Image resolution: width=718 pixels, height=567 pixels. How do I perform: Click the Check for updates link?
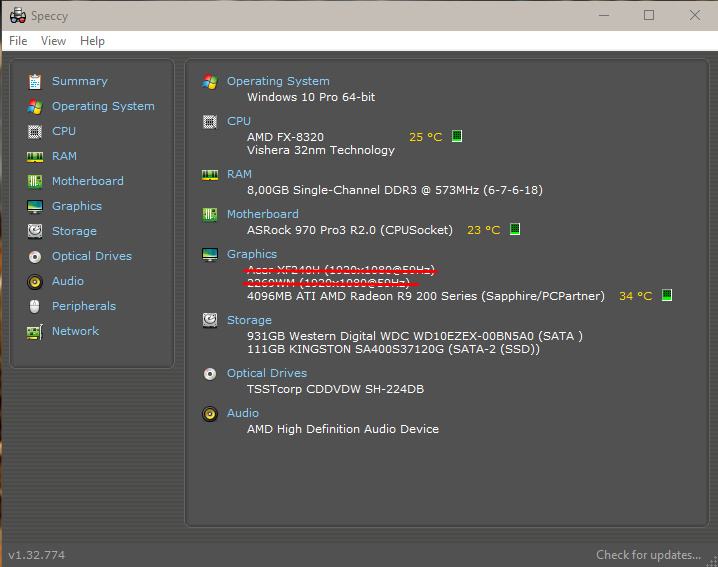click(648, 555)
